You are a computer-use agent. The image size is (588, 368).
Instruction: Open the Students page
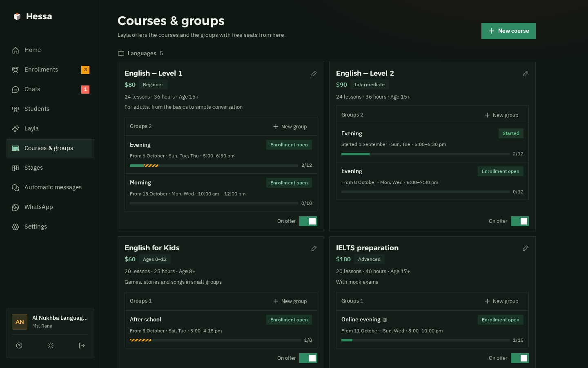[50, 109]
